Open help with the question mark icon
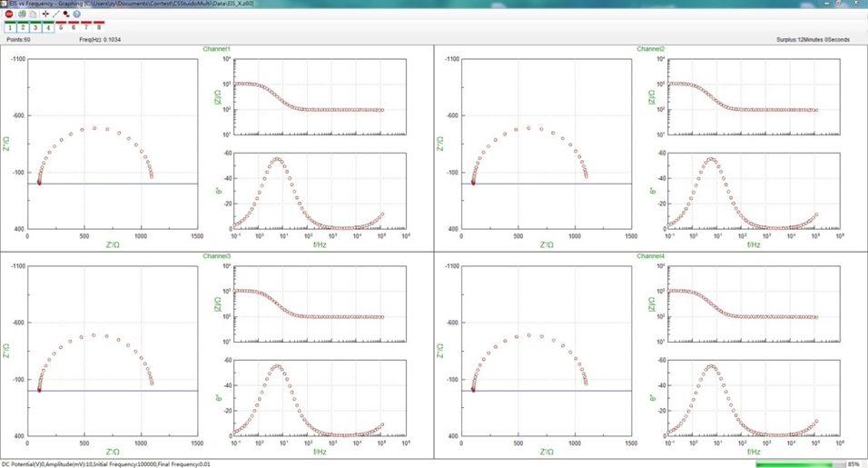The image size is (868, 468). click(76, 15)
